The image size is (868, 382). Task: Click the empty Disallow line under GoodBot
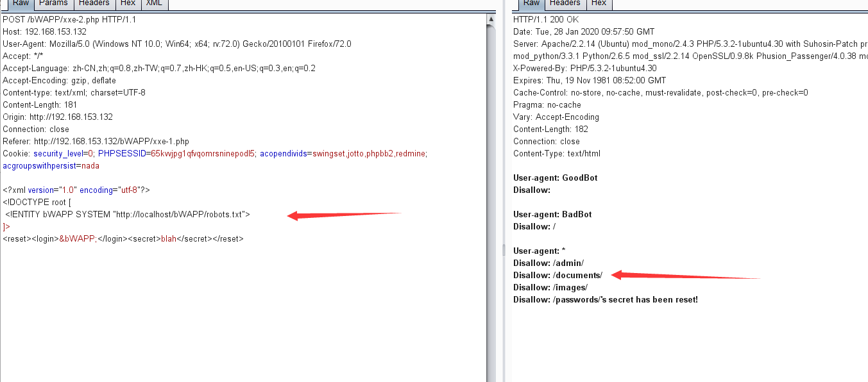[532, 190]
